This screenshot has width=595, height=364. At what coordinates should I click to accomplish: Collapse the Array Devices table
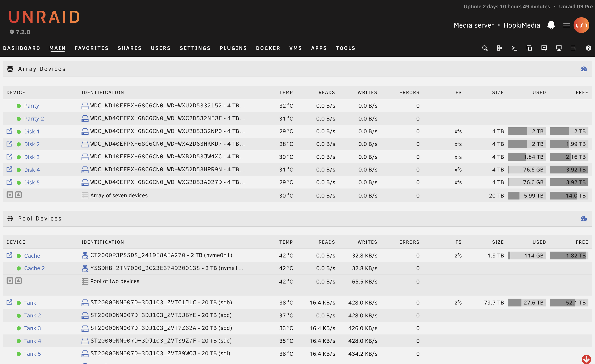coord(10,194)
